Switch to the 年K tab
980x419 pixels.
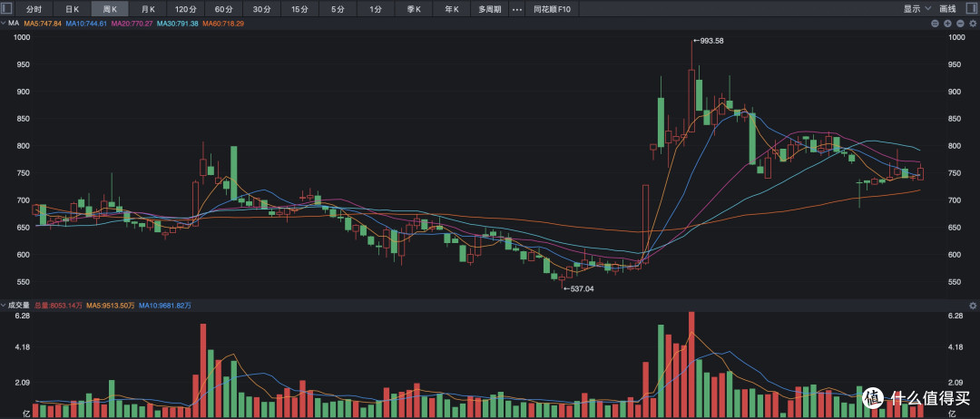coord(451,9)
